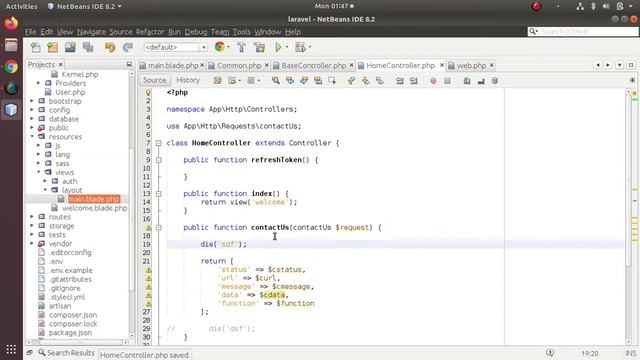Open Google Chrome from the Ubuntu dock
Screen dimensions: 640x360
[11, 67]
